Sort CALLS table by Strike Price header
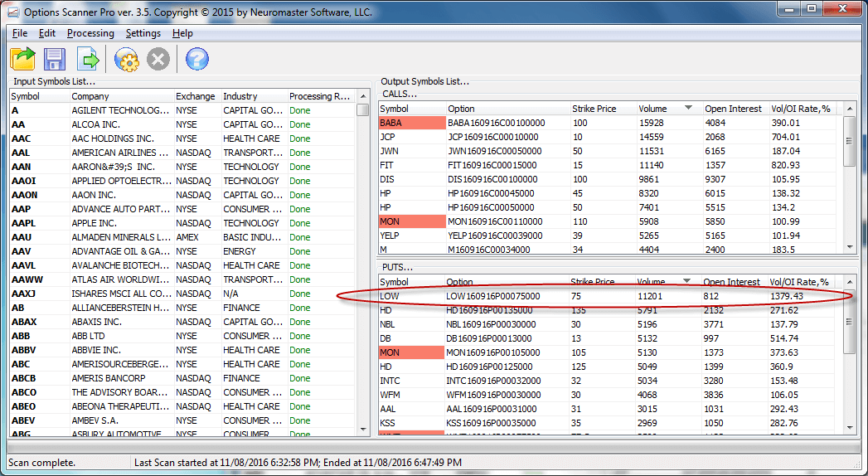 (x=603, y=109)
